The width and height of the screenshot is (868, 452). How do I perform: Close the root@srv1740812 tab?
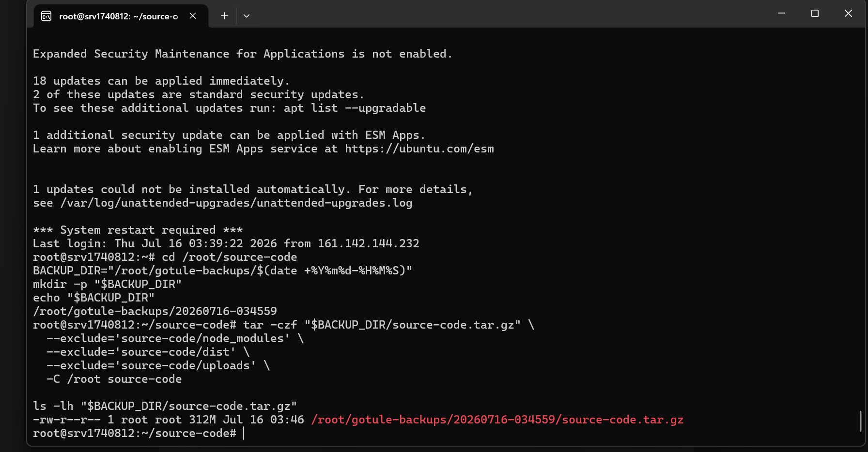[193, 16]
